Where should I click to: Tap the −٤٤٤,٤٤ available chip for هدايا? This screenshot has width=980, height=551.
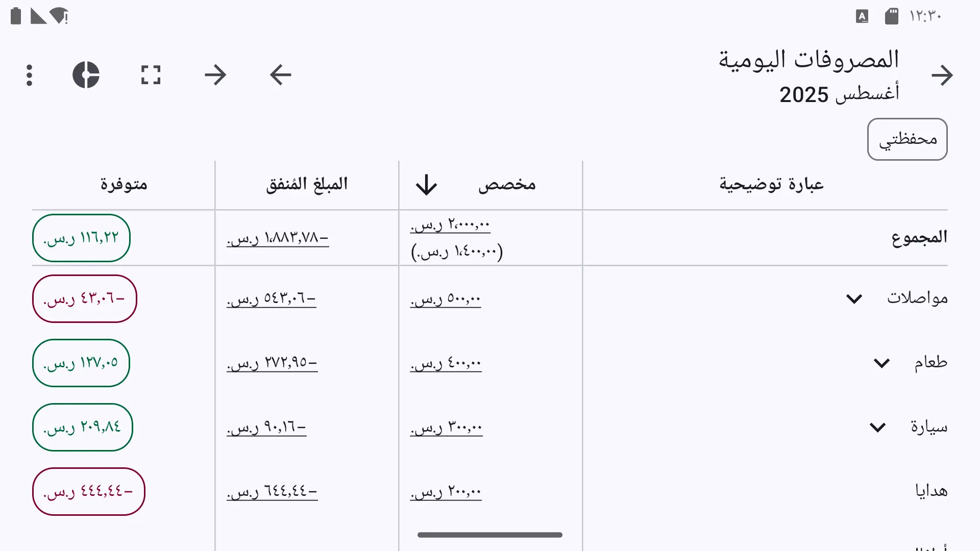click(89, 491)
